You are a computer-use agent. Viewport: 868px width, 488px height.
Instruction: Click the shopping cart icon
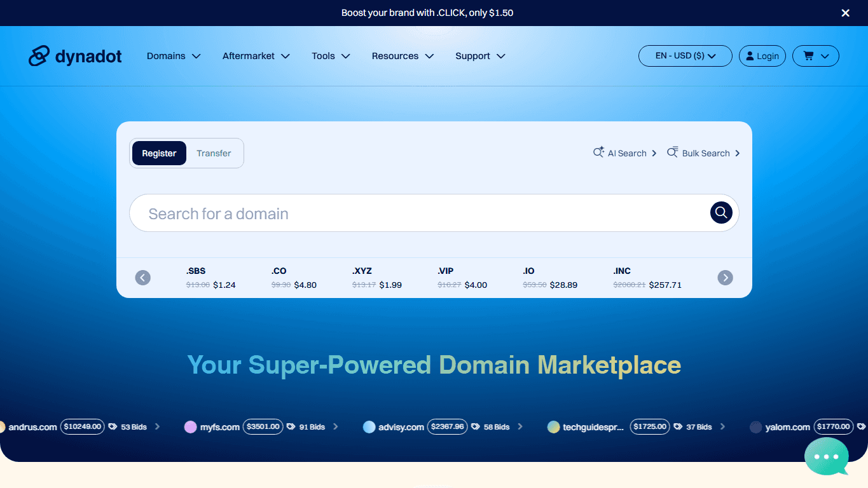808,56
